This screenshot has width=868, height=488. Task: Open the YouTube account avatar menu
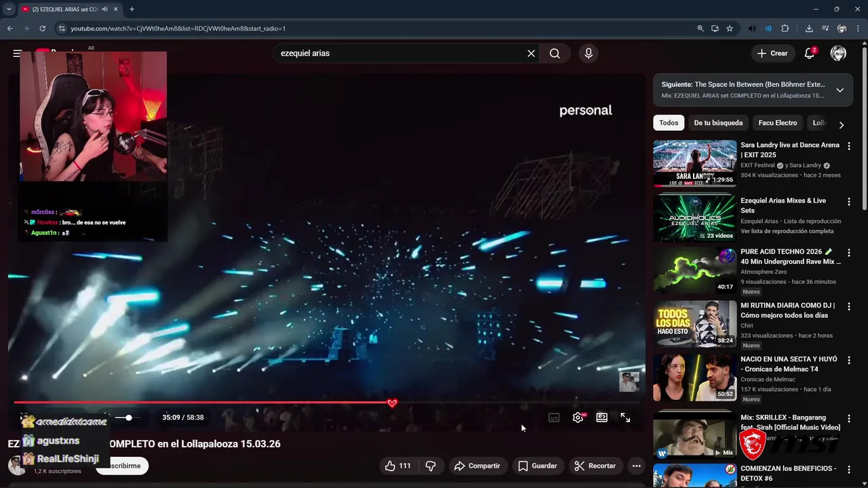pyautogui.click(x=838, y=54)
